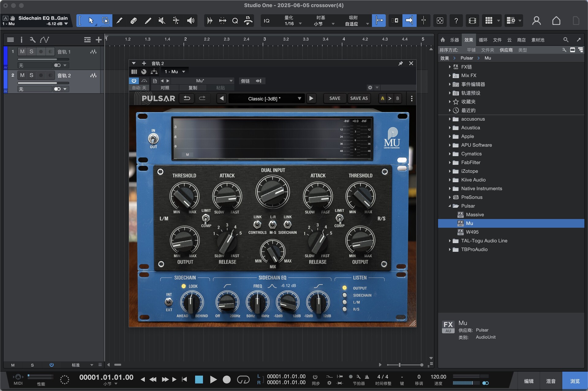Open Pulsar plugin three-dot menu
The height and width of the screenshot is (391, 588).
411,99
